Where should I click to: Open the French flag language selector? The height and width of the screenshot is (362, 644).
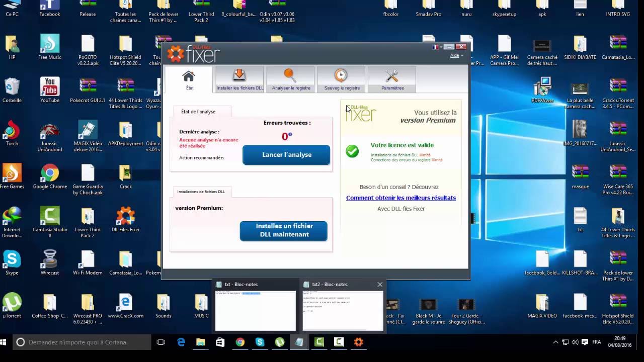point(437,47)
